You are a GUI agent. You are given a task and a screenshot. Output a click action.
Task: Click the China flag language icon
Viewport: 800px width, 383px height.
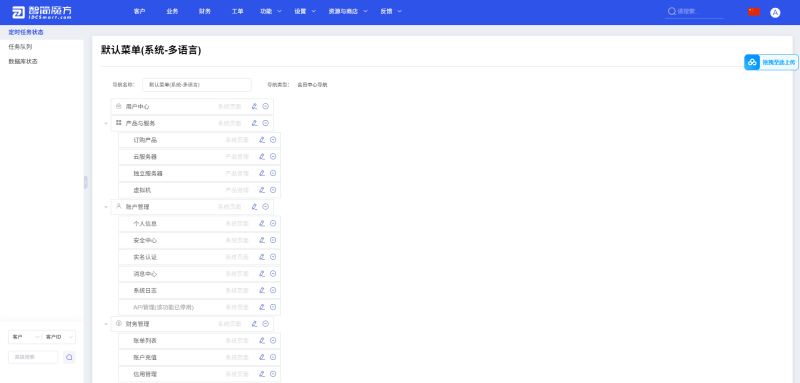(754, 12)
